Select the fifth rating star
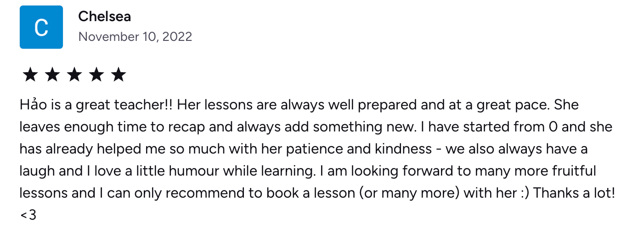 [119, 74]
